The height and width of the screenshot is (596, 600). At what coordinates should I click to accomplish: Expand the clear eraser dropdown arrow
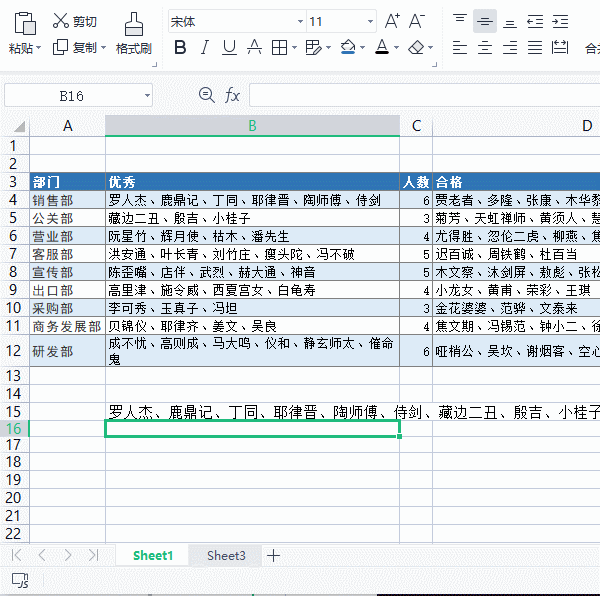pyautogui.click(x=430, y=48)
